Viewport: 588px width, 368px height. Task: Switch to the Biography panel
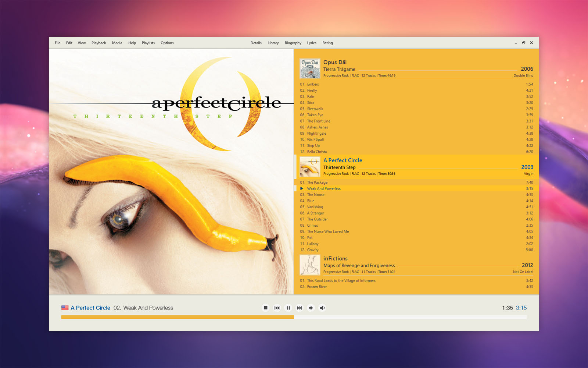click(293, 43)
